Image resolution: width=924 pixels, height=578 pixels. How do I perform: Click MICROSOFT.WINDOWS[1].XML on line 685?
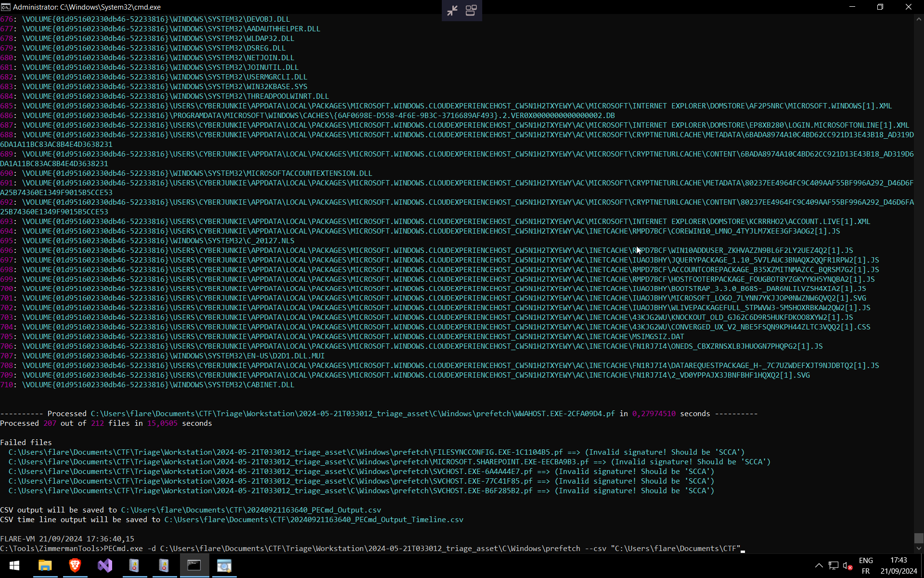point(839,106)
